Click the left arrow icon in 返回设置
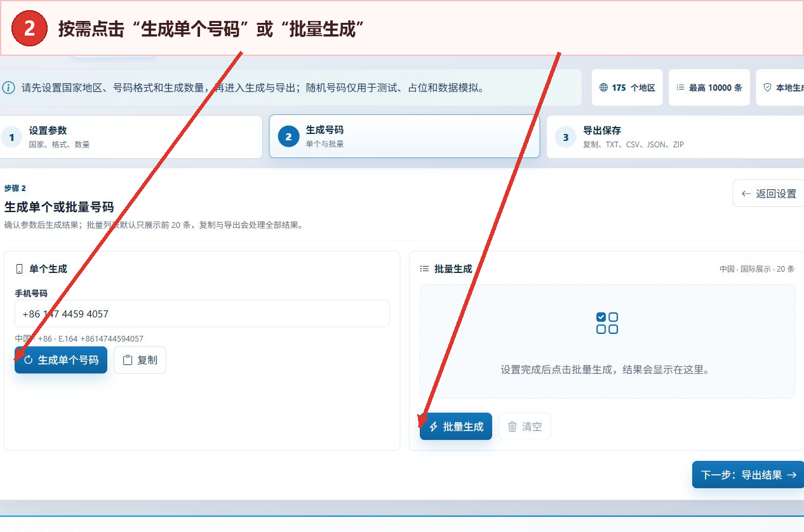 point(746,194)
